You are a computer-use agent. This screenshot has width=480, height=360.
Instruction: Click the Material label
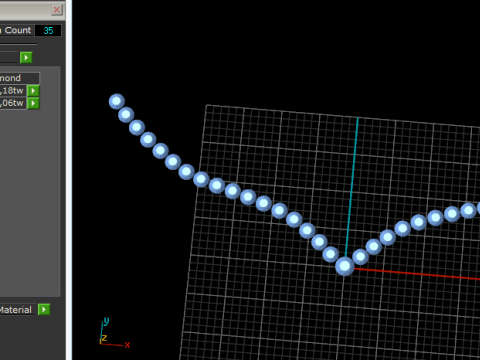tap(16, 310)
